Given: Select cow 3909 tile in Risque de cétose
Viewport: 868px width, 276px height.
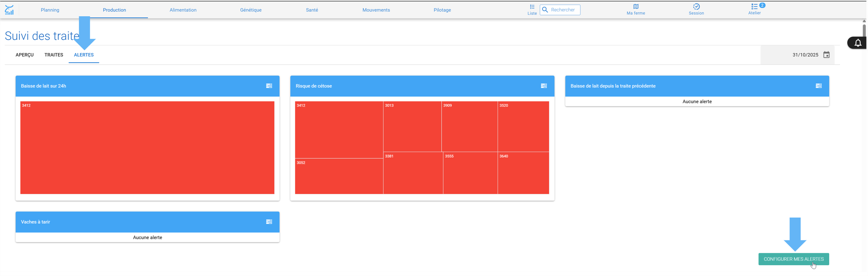Looking at the screenshot, I should [470, 127].
